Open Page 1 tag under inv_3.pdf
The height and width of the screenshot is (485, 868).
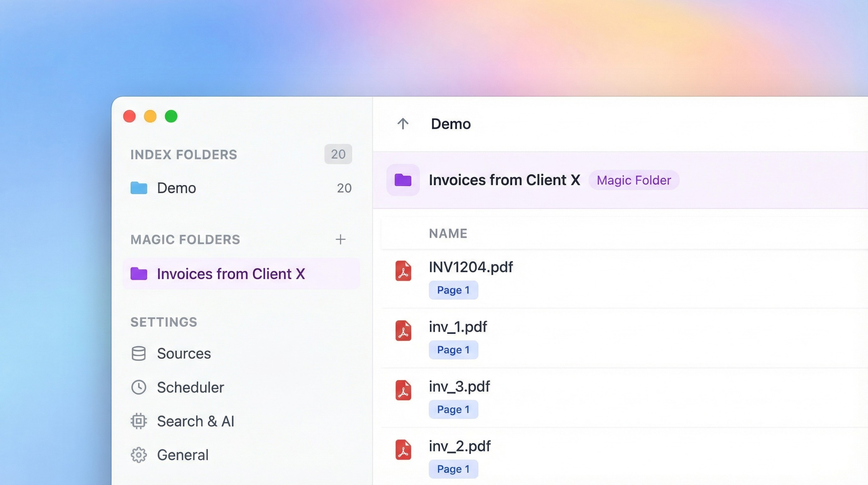[453, 410]
